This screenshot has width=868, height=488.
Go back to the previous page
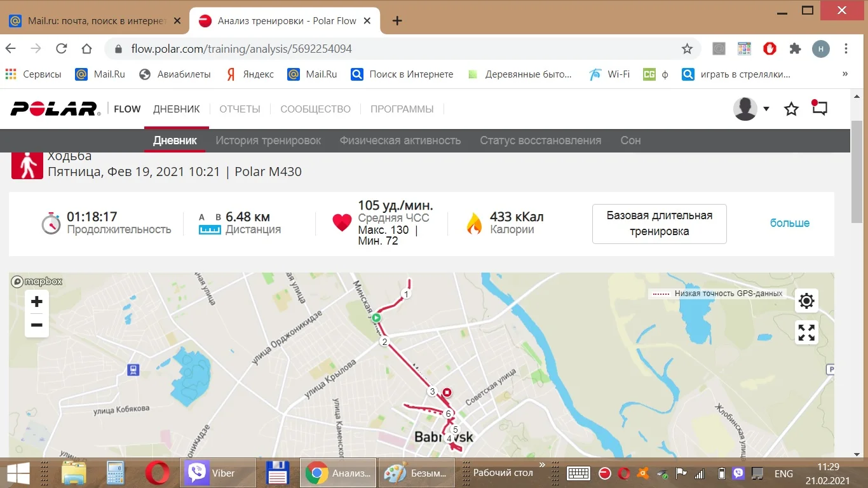click(11, 49)
